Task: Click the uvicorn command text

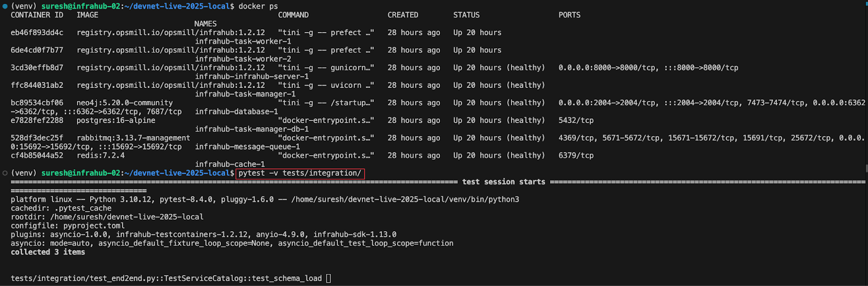Action: pyautogui.click(x=326, y=85)
